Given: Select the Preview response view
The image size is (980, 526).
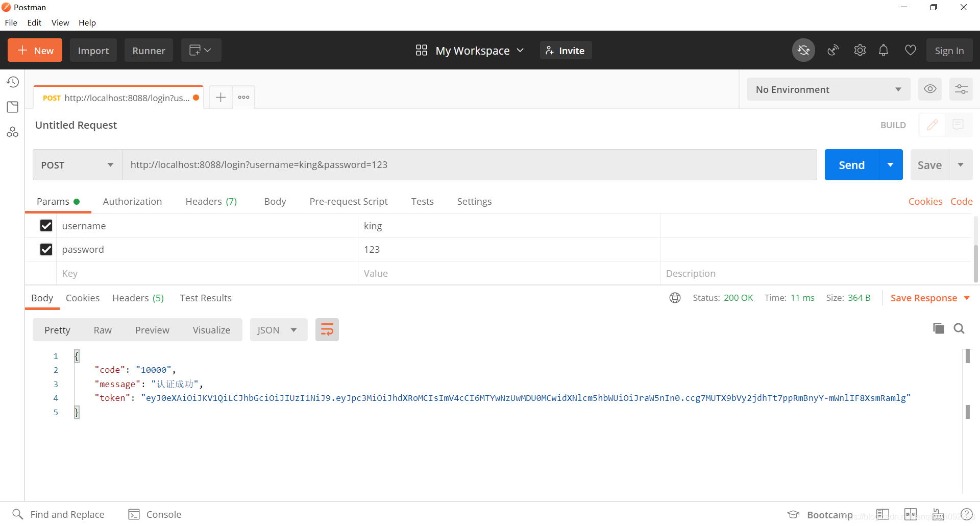Looking at the screenshot, I should pyautogui.click(x=152, y=330).
